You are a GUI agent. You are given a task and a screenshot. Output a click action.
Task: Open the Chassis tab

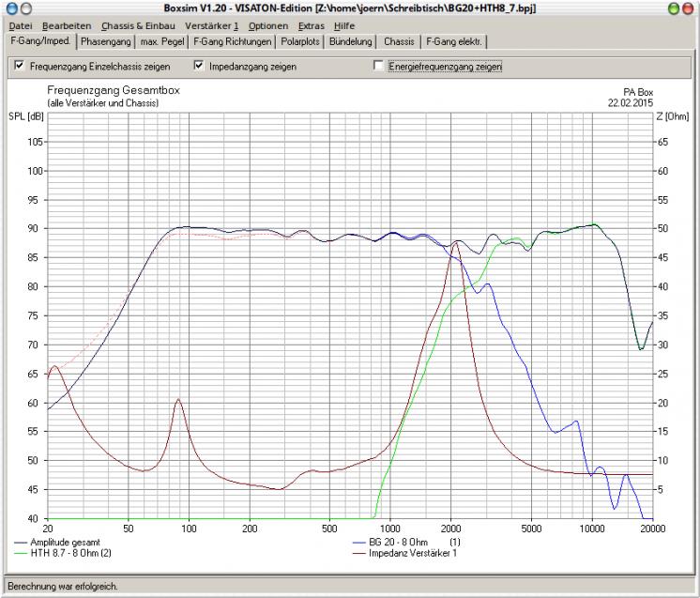pyautogui.click(x=399, y=41)
